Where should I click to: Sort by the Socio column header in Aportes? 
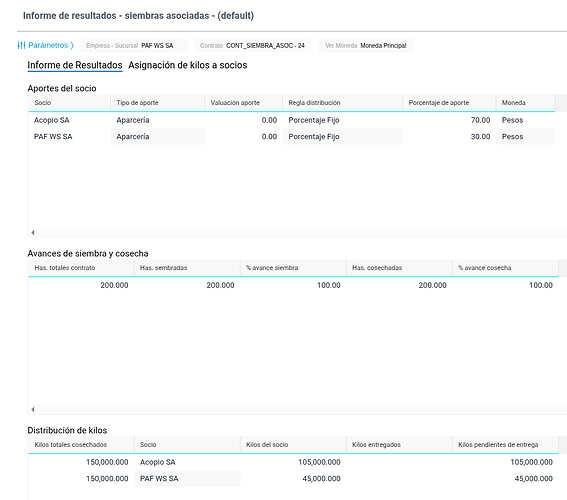69,103
